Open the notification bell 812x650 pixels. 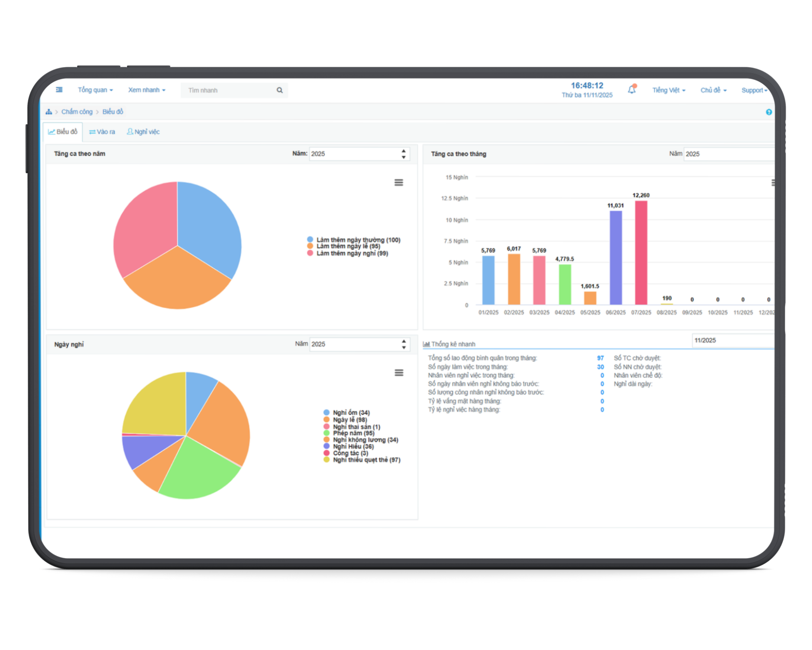[x=632, y=90]
